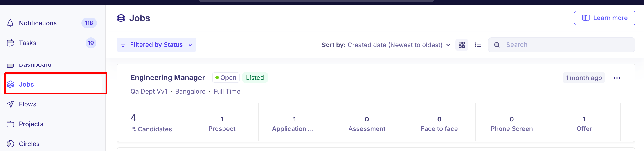Image resolution: width=644 pixels, height=151 pixels.
Task: Click the Learn more button
Action: click(x=604, y=18)
